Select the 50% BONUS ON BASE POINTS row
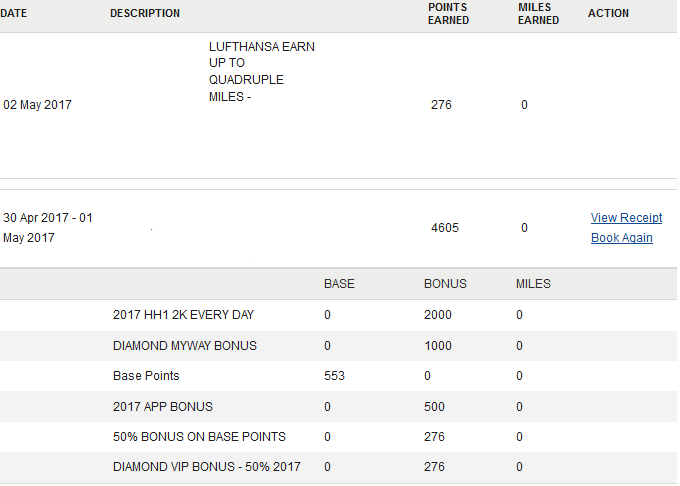The width and height of the screenshot is (680, 486). click(x=338, y=437)
